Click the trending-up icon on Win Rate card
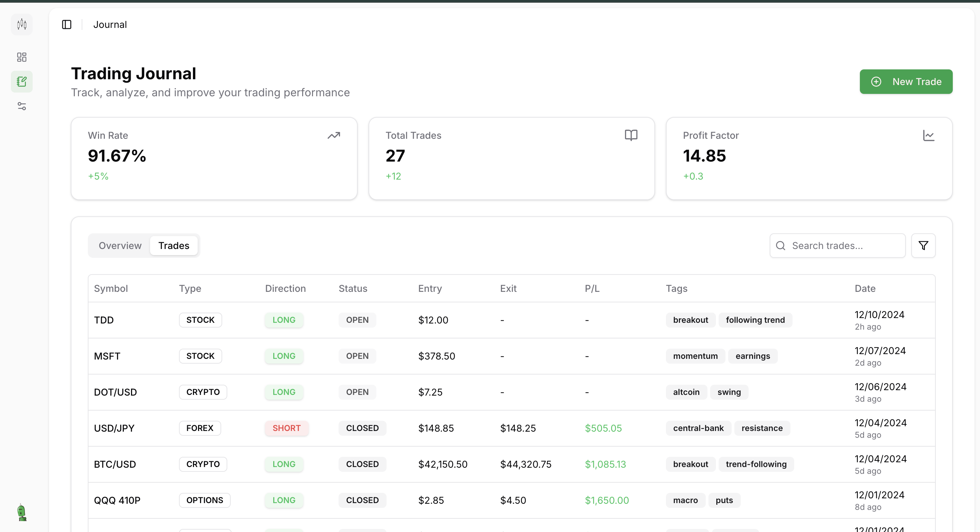980x532 pixels. click(x=333, y=135)
